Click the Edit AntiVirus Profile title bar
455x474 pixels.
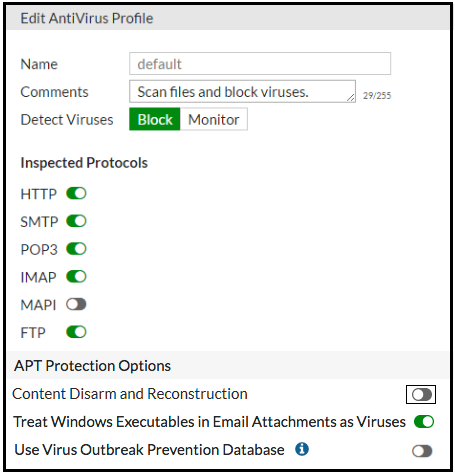coord(228,18)
